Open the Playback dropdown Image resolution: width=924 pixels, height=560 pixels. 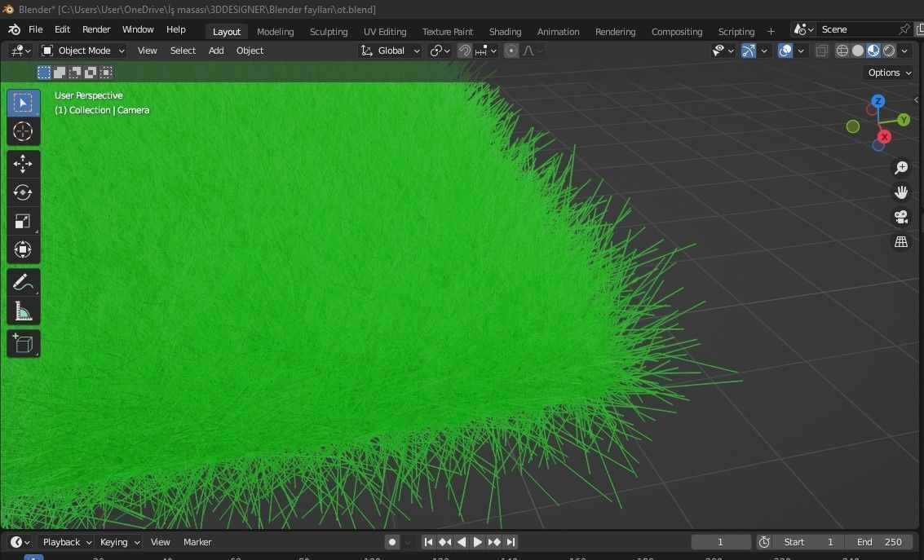(x=67, y=542)
